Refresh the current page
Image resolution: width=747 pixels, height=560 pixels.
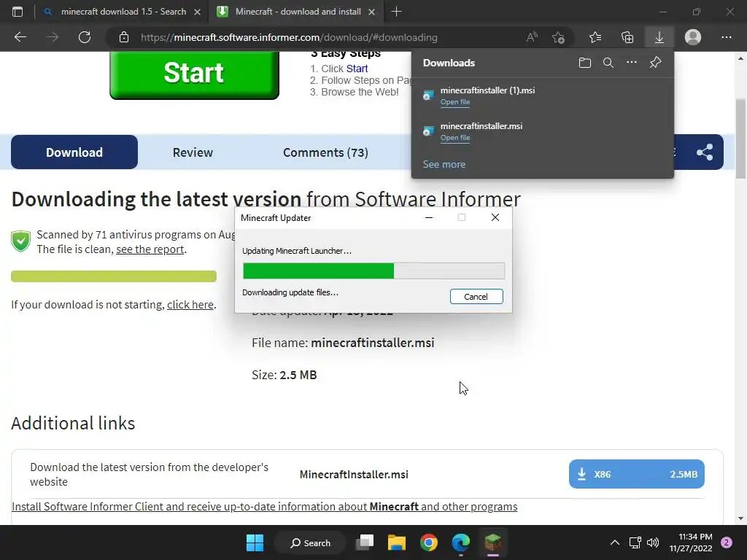[85, 37]
